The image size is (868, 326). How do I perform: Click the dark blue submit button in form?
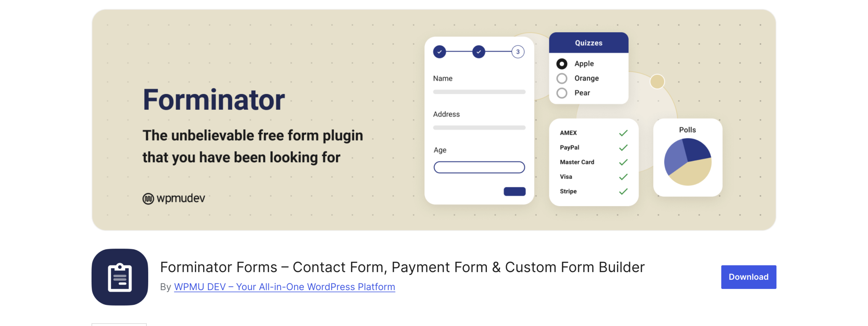tap(514, 192)
